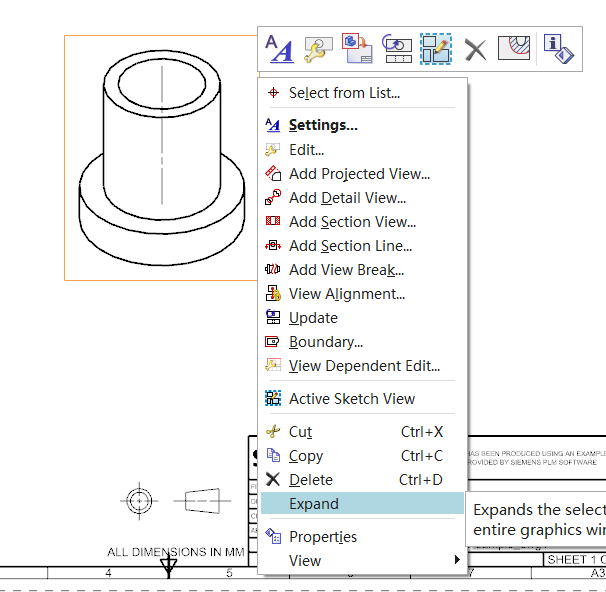This screenshot has width=606, height=592.
Task: Toggle Active Sketch View menu entry
Action: tap(351, 398)
